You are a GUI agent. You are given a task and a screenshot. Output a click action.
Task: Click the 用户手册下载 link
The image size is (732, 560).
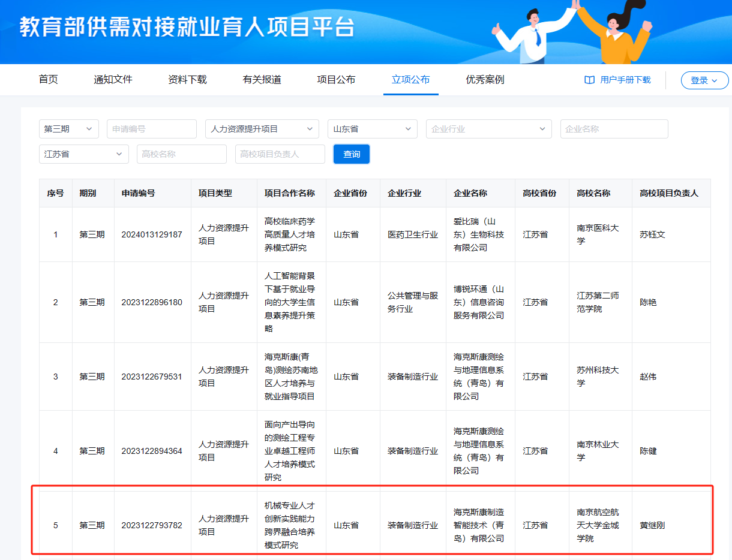[x=625, y=80]
